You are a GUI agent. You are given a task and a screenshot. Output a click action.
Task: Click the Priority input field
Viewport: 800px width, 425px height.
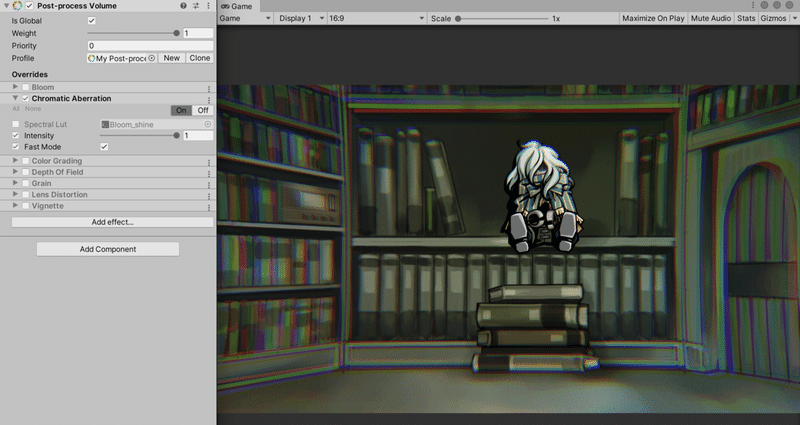tap(150, 45)
